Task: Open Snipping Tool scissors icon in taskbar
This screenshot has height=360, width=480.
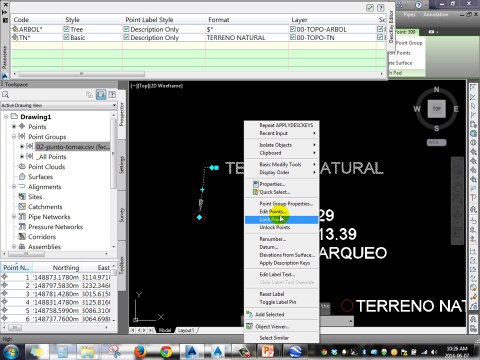Action: coord(114,352)
